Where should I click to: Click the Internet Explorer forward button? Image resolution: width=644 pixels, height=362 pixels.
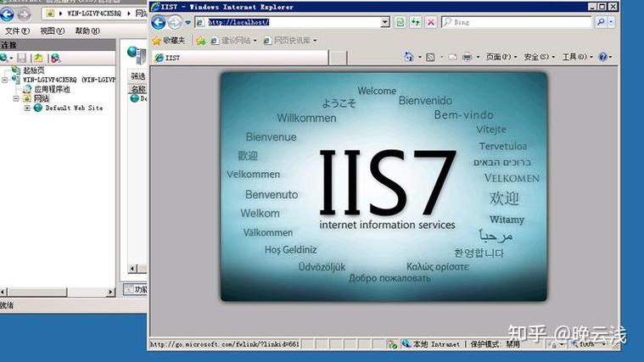(x=175, y=22)
